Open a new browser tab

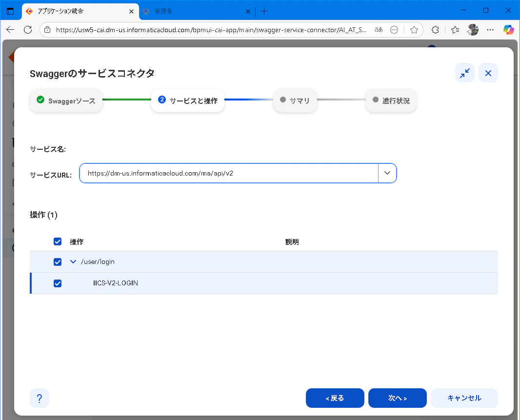[x=264, y=11]
